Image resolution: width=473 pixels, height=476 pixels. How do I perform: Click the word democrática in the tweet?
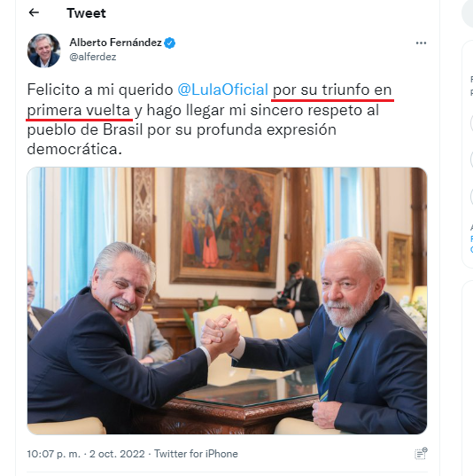coord(74,149)
